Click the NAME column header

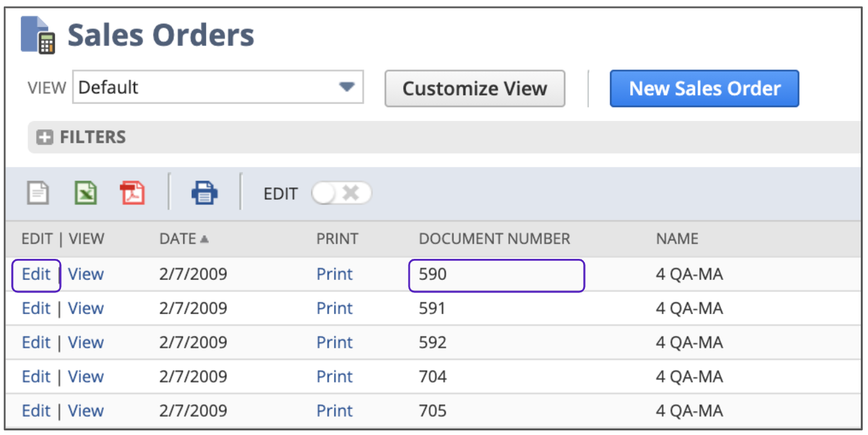click(x=676, y=239)
